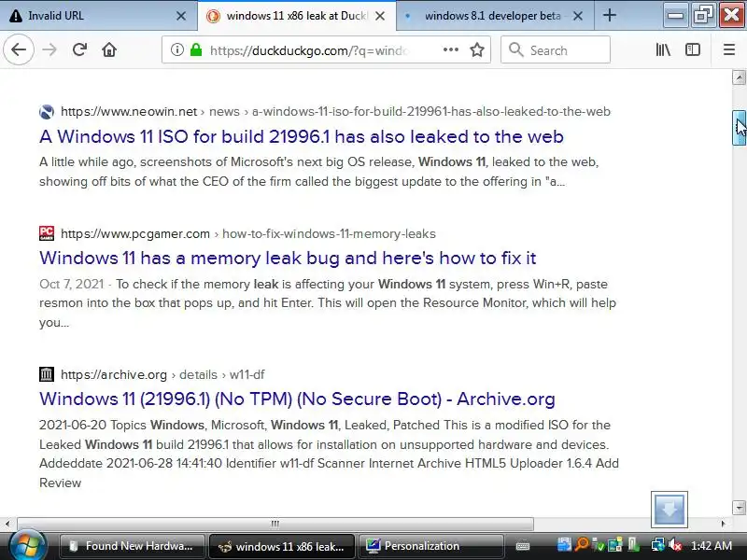Click the neowin.net URL breadcrumb
747x560 pixels.
point(335,111)
